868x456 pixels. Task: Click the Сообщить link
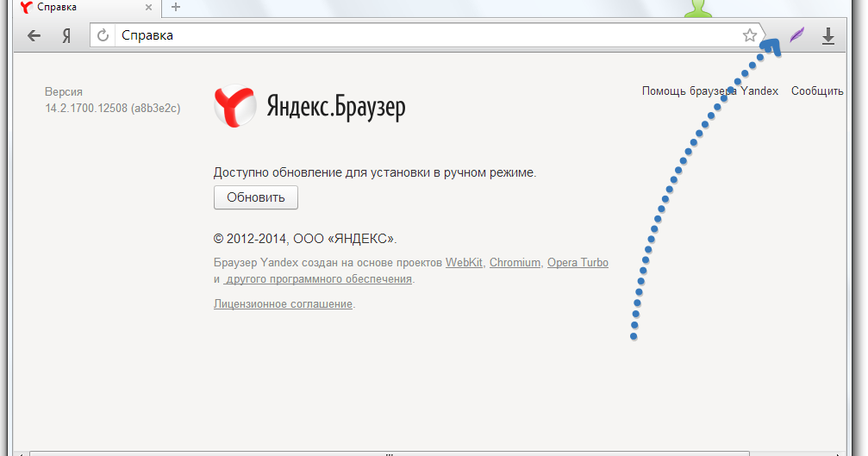click(817, 91)
